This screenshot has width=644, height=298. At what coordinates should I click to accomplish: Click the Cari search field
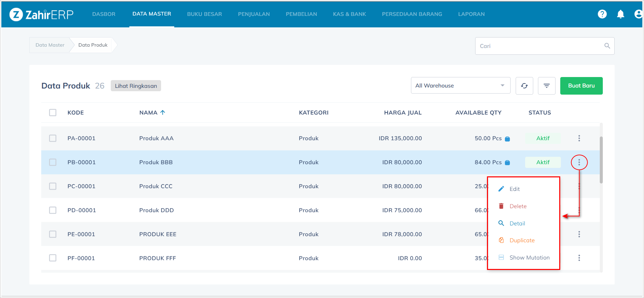(x=539, y=46)
